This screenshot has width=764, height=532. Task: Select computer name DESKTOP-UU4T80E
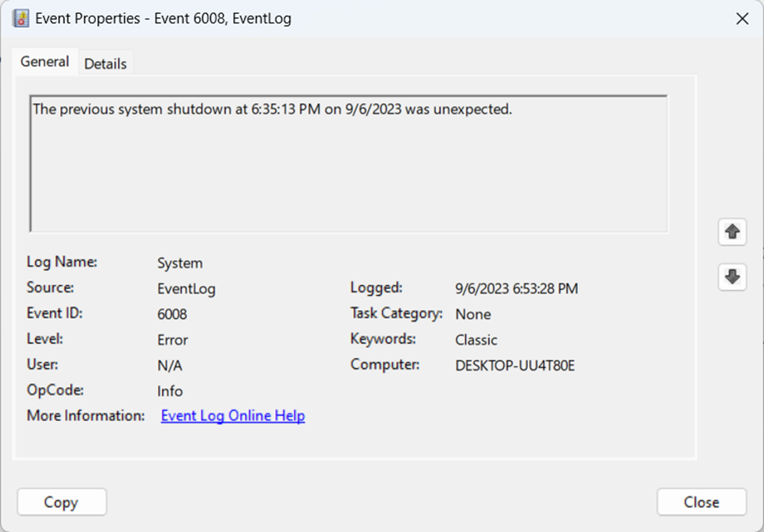515,366
